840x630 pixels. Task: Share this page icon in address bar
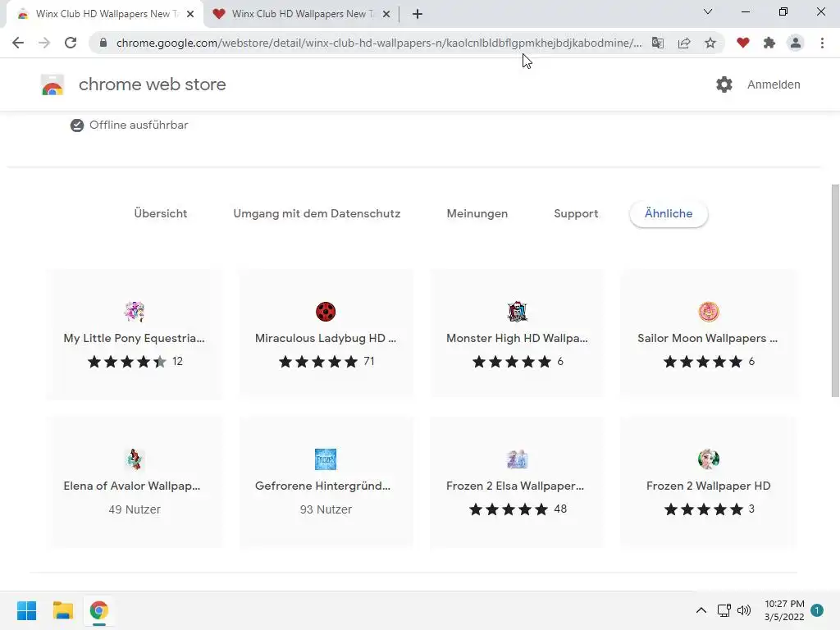point(683,43)
